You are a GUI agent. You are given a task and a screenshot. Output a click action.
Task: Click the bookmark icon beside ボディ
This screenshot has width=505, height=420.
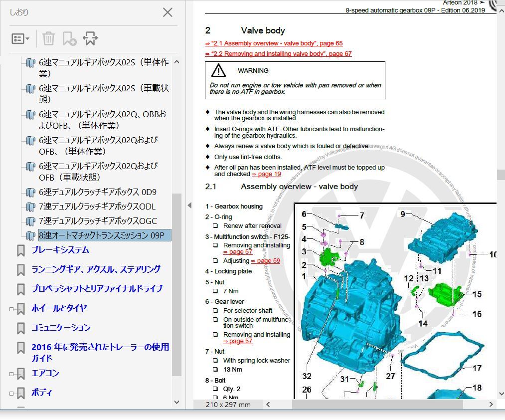[x=21, y=393]
